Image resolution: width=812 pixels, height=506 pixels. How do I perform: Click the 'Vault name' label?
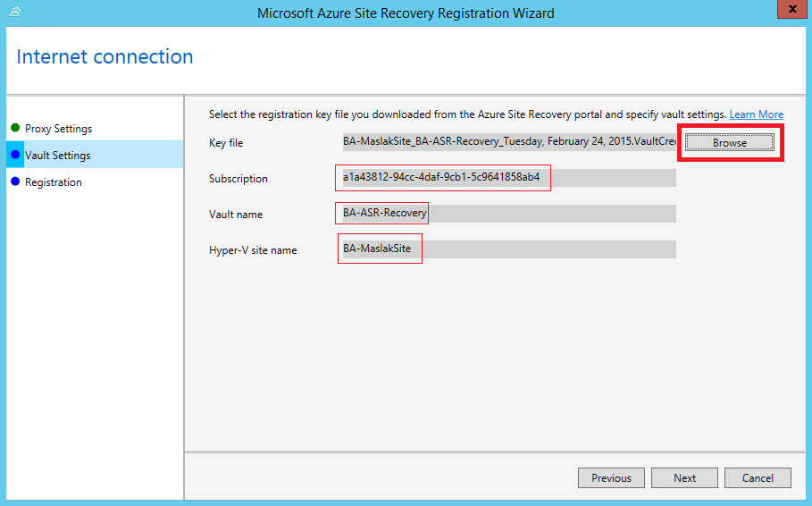tap(236, 215)
